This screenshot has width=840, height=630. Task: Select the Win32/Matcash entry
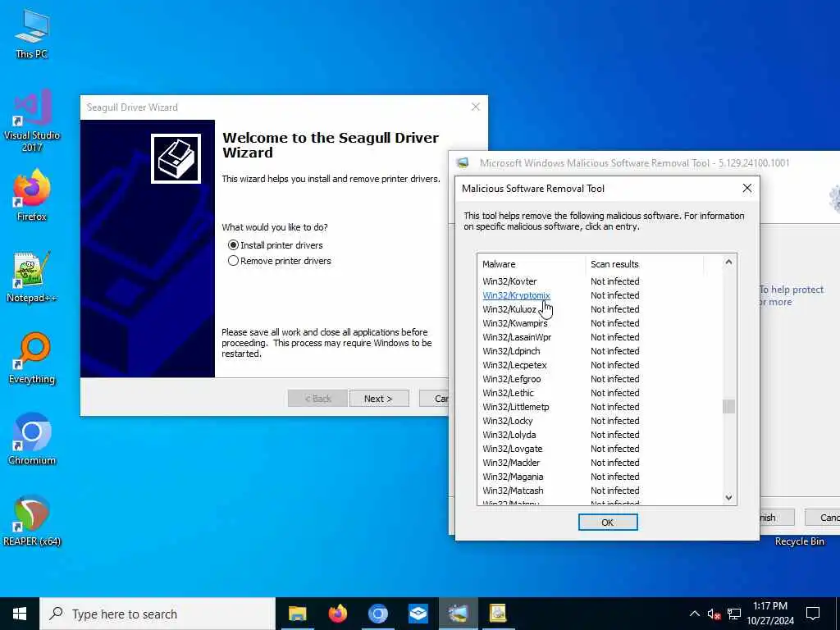(513, 491)
